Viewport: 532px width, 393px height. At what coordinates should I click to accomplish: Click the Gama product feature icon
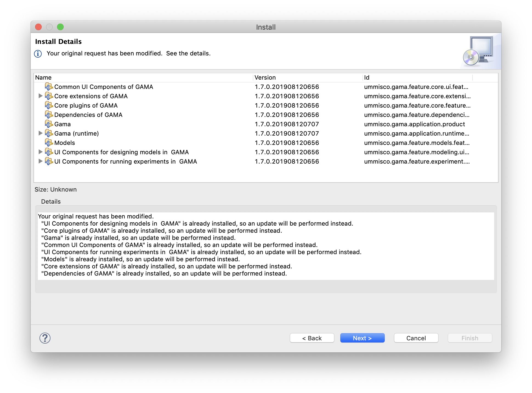tap(49, 124)
